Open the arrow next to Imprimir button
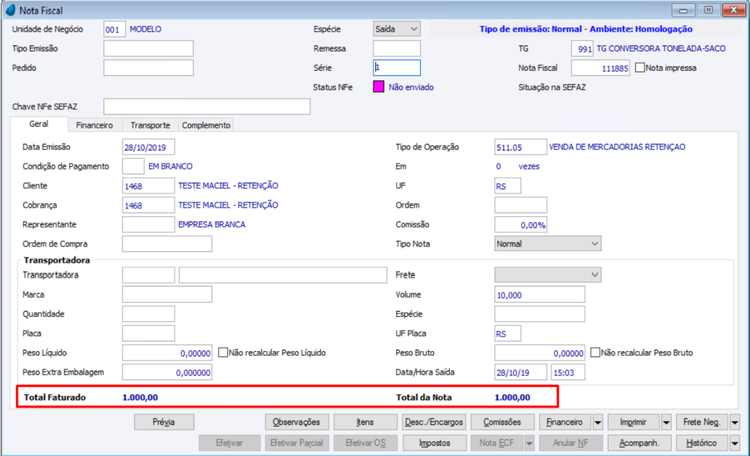Screen dimensions: 750x456 [x=666, y=422]
